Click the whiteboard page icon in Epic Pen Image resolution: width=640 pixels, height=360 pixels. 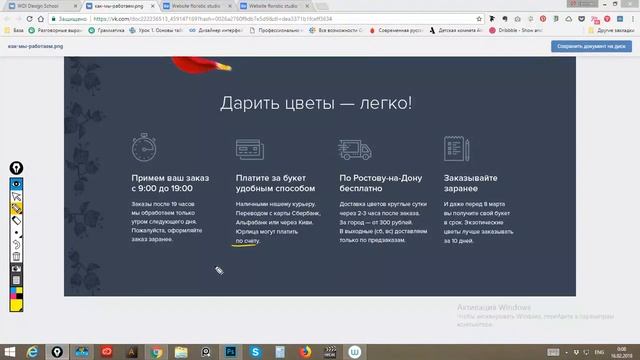pyautogui.click(x=16, y=280)
